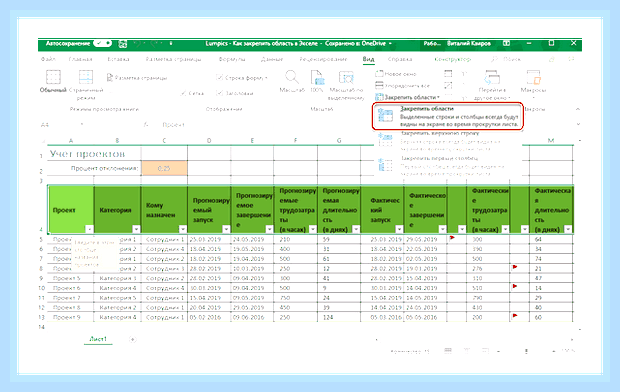Open the Фактическое завершение filter dropdown
The height and width of the screenshot is (392, 620).
(442, 229)
